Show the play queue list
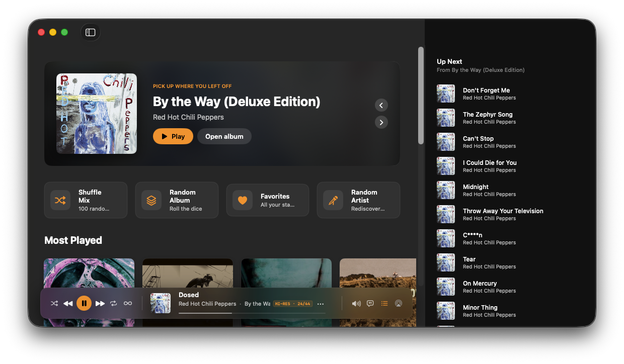624x364 pixels. click(384, 303)
